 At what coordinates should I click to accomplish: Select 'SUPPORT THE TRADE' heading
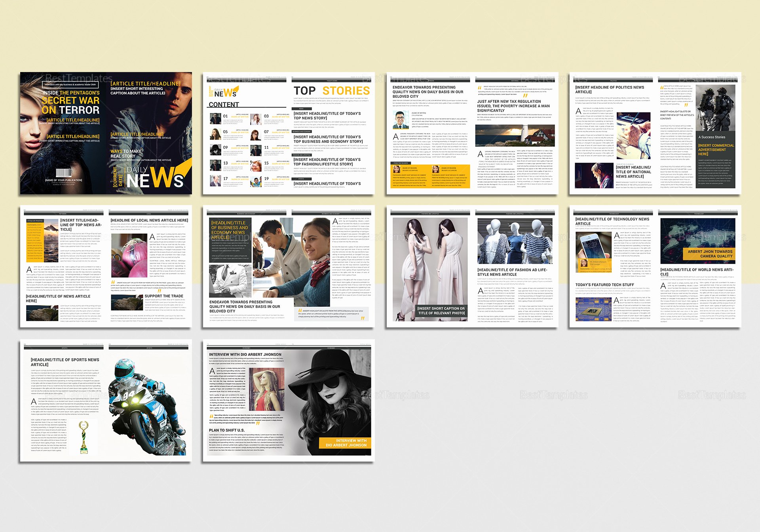[x=164, y=296]
